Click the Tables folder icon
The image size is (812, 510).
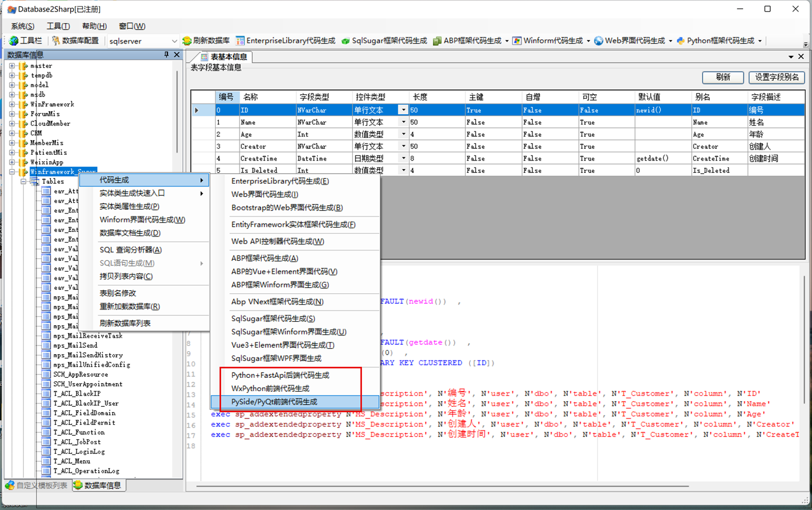pos(35,181)
